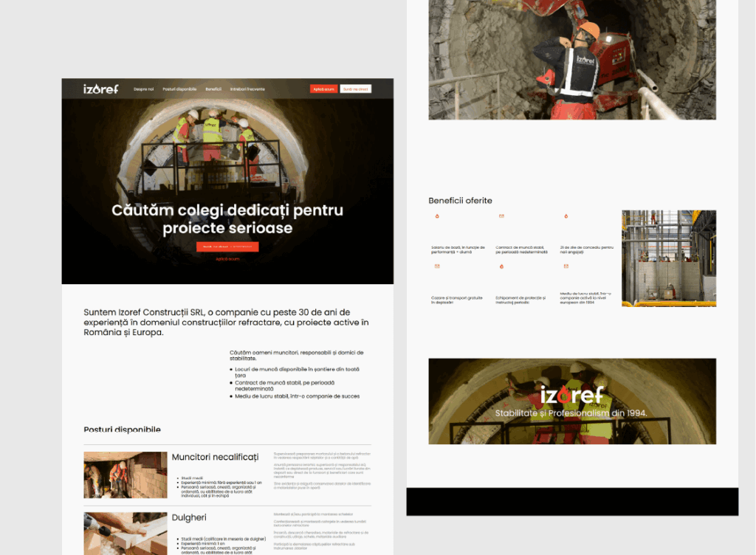The height and width of the screenshot is (555, 756).
Task: Click the tunnel worker photo at top right
Action: [571, 59]
